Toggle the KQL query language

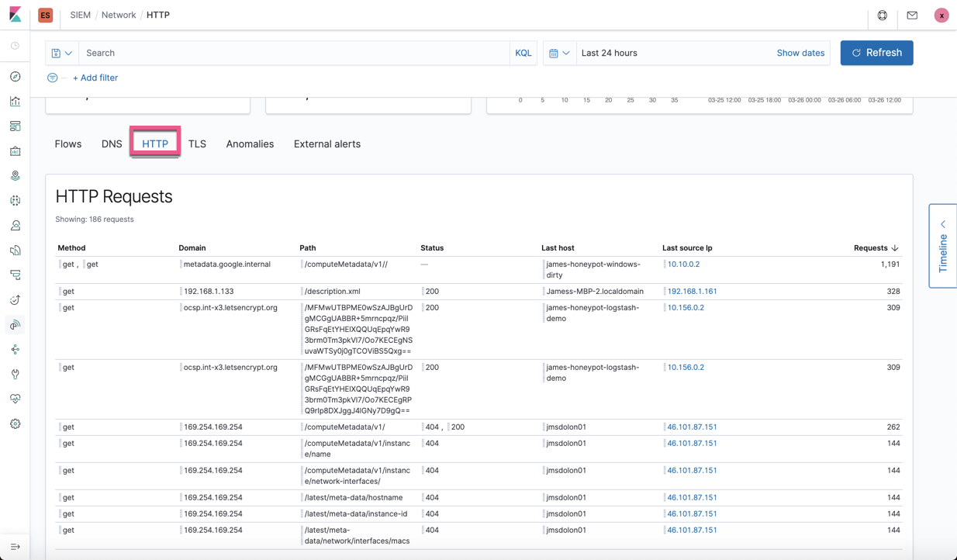523,53
